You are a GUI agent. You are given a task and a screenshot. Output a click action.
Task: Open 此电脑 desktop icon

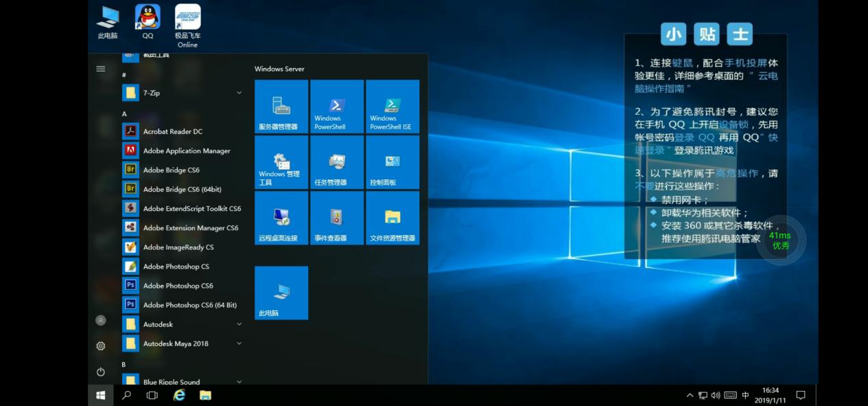coord(108,21)
